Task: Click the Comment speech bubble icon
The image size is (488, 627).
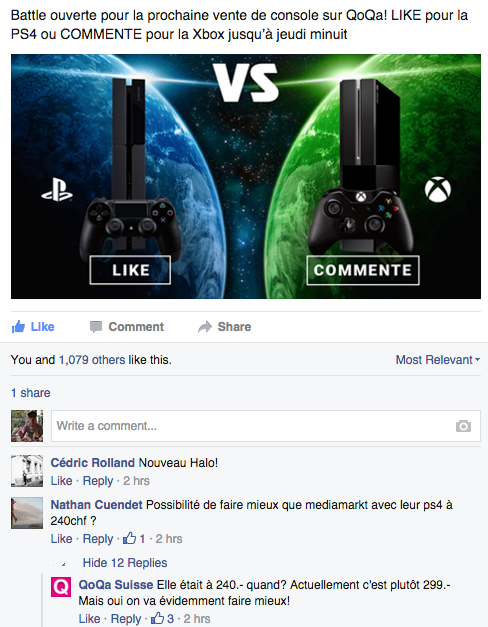Action: pos(96,327)
